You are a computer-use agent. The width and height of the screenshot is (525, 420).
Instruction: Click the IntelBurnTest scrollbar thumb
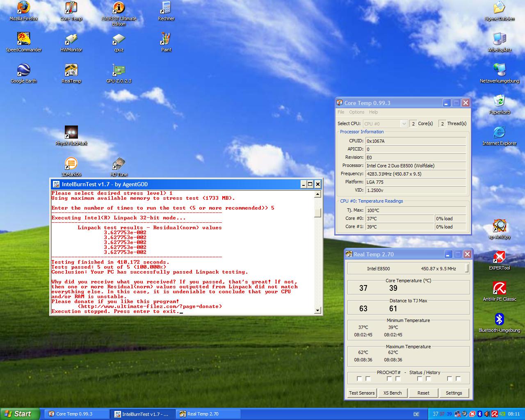click(317, 212)
